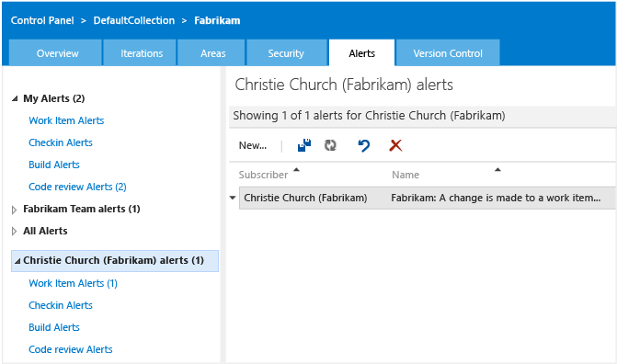Screen dimensions: 617x364
Task: Click the Refresh alerts icon
Action: point(330,145)
